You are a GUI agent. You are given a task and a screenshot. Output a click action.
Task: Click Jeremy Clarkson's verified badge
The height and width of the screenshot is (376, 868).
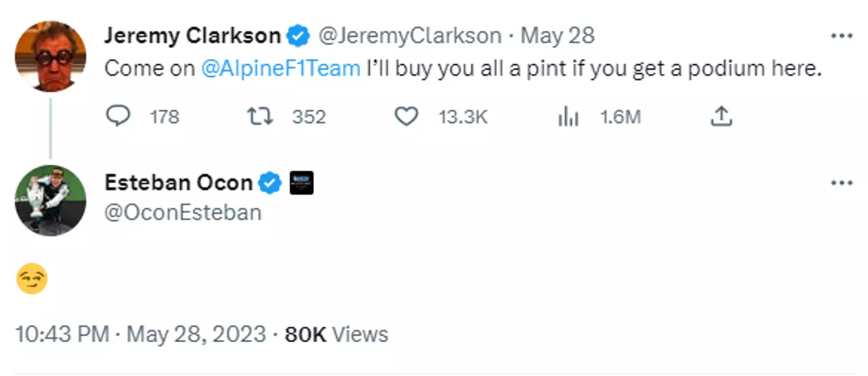tap(298, 35)
